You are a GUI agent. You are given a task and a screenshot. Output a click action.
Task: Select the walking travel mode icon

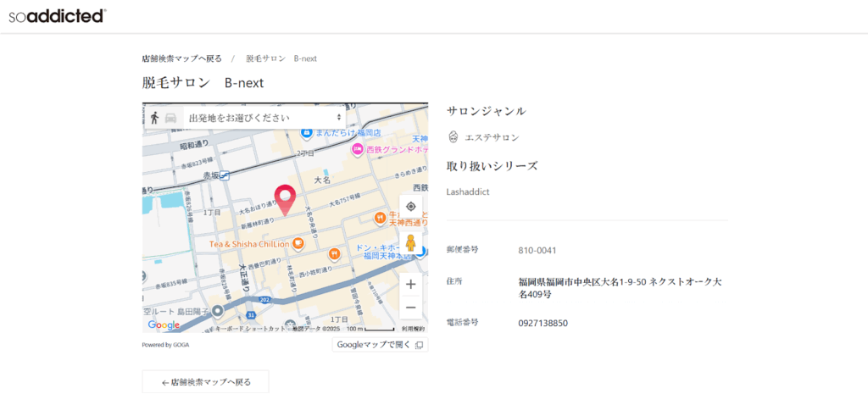pyautogui.click(x=155, y=118)
